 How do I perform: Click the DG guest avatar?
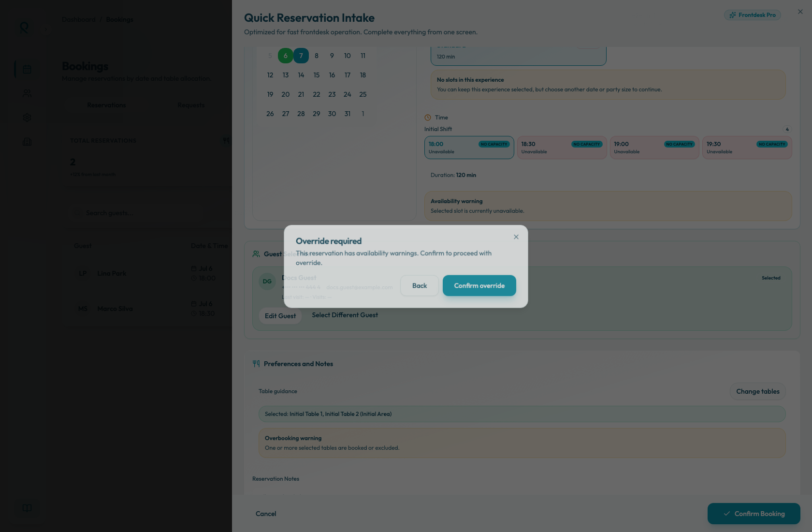267,281
